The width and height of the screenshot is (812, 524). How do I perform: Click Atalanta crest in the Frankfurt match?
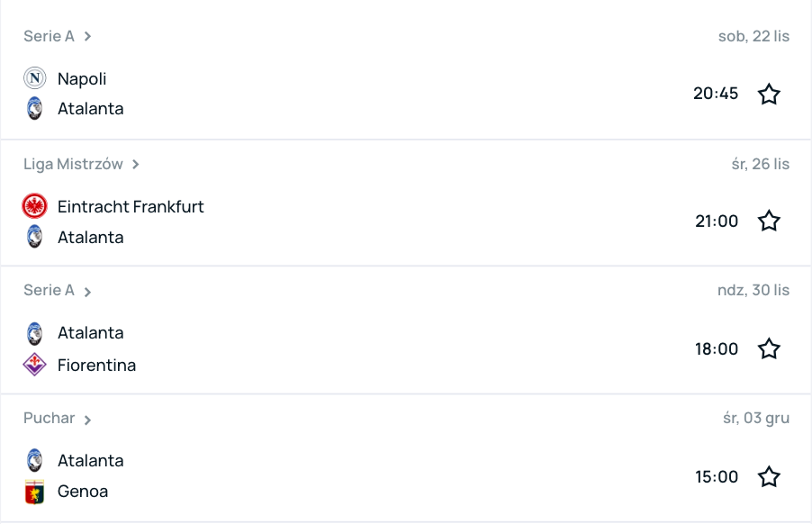(x=34, y=237)
